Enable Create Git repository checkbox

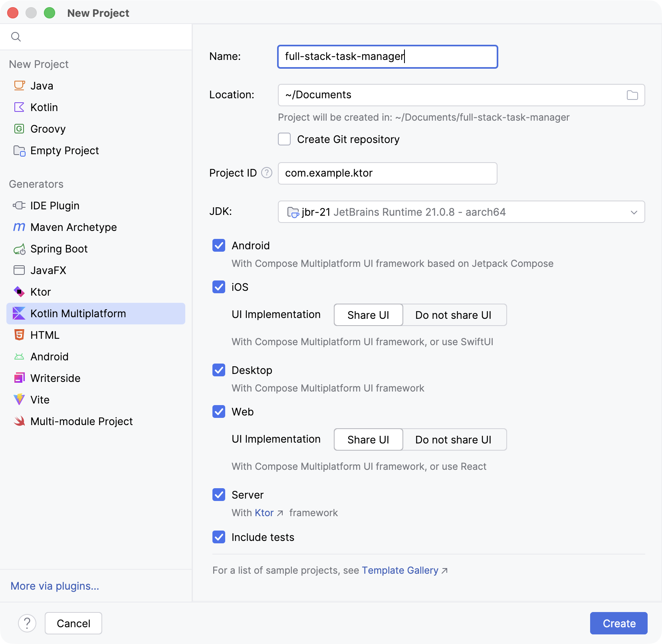coord(284,139)
